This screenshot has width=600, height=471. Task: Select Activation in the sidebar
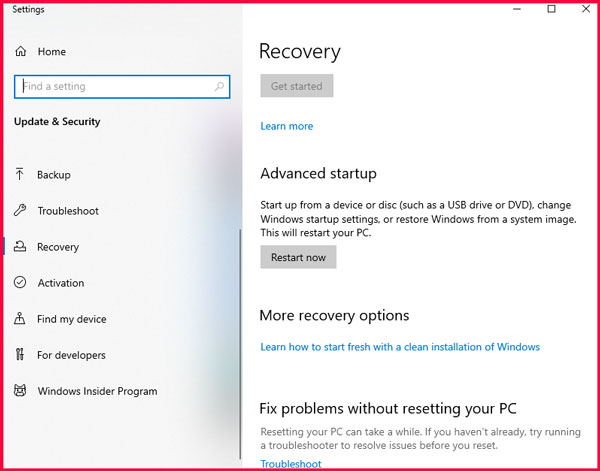coord(61,283)
